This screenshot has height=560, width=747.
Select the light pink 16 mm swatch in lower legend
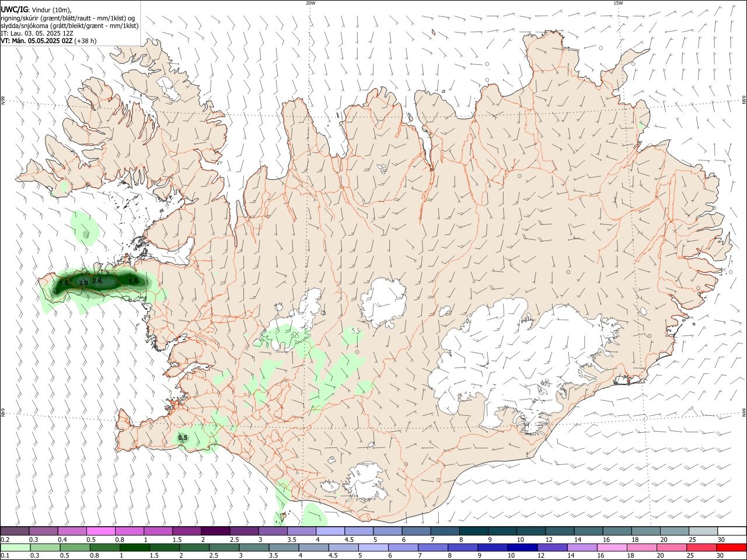[x=612, y=547]
